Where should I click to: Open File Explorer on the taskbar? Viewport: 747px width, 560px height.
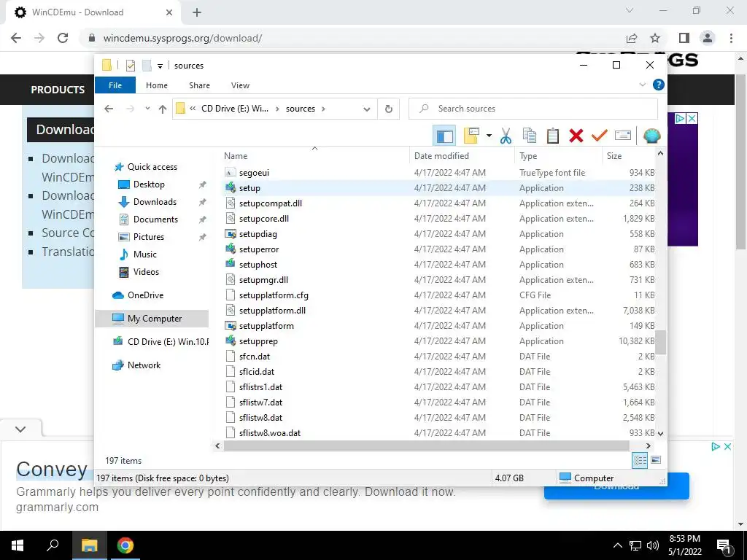pyautogui.click(x=89, y=545)
